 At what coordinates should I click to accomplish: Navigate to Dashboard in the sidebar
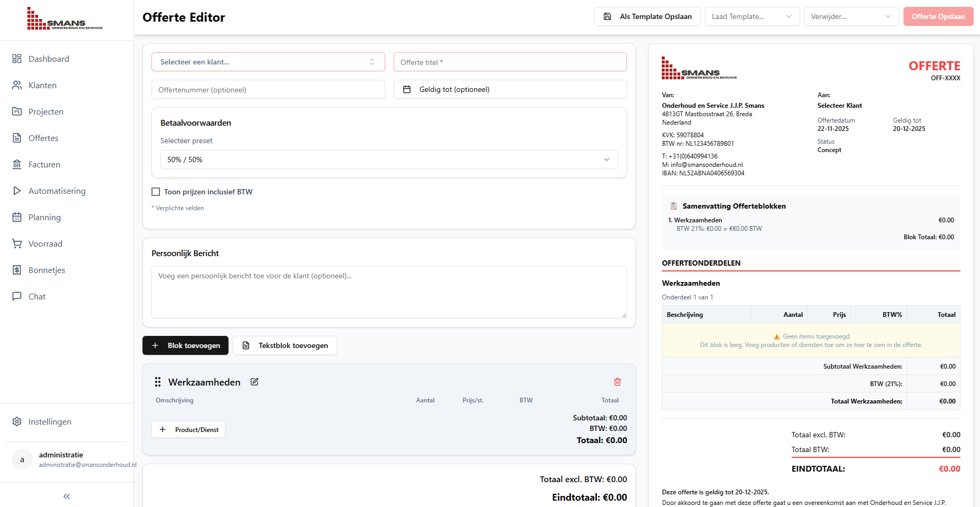click(x=17, y=59)
